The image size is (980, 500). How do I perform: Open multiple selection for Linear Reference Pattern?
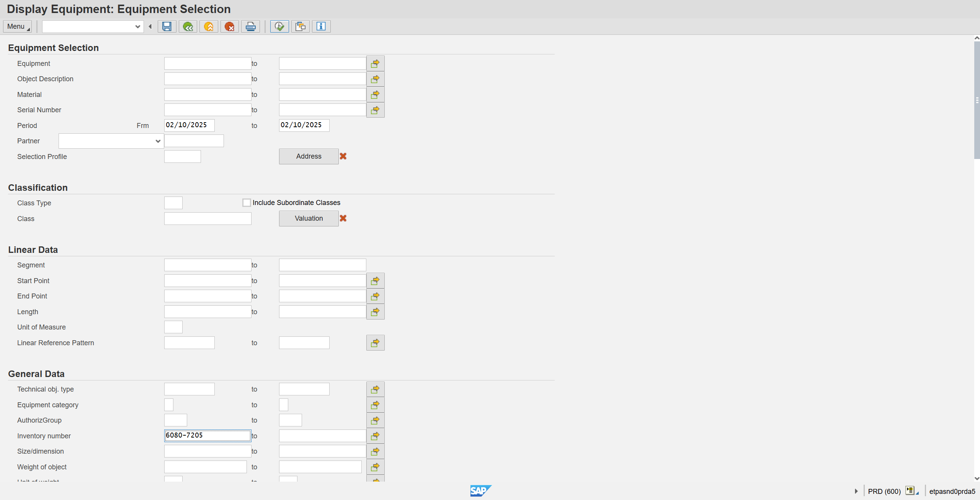pyautogui.click(x=376, y=343)
